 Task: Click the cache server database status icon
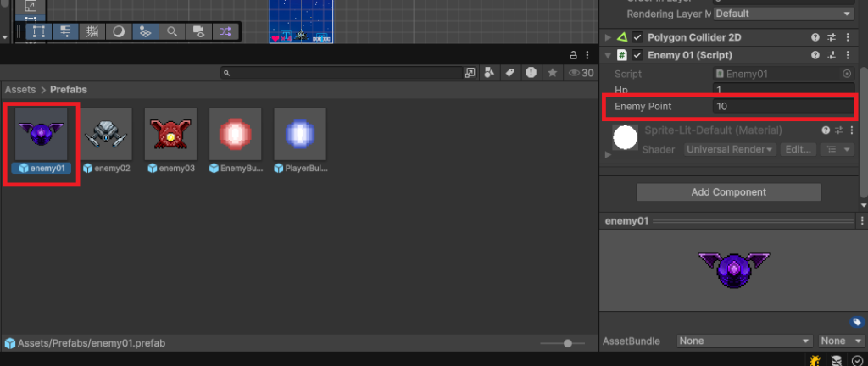[x=837, y=360]
